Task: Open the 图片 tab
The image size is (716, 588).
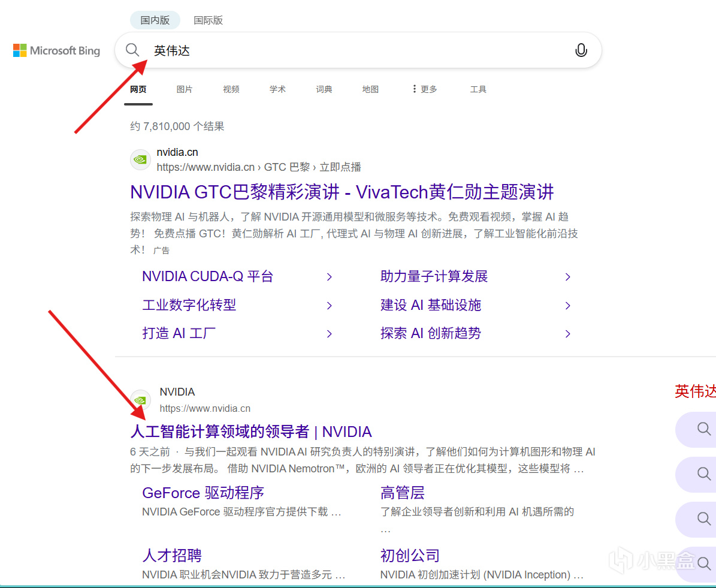Action: tap(185, 89)
